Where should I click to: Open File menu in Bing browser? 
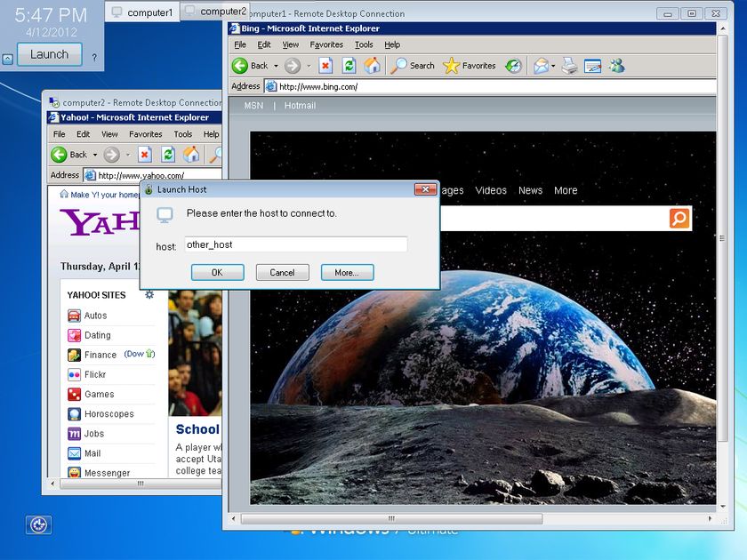click(x=240, y=44)
